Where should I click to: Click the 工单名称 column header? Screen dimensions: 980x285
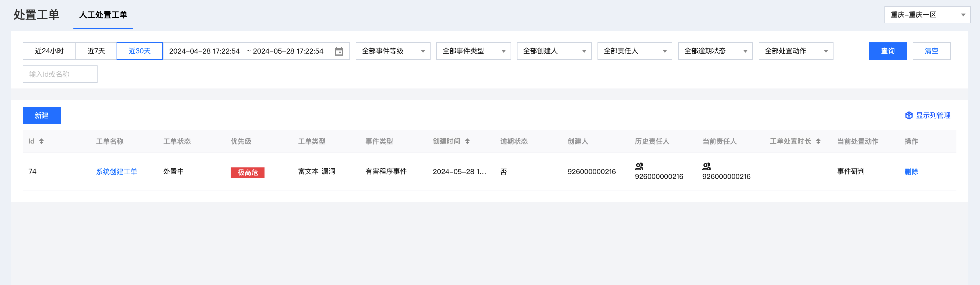coord(110,141)
